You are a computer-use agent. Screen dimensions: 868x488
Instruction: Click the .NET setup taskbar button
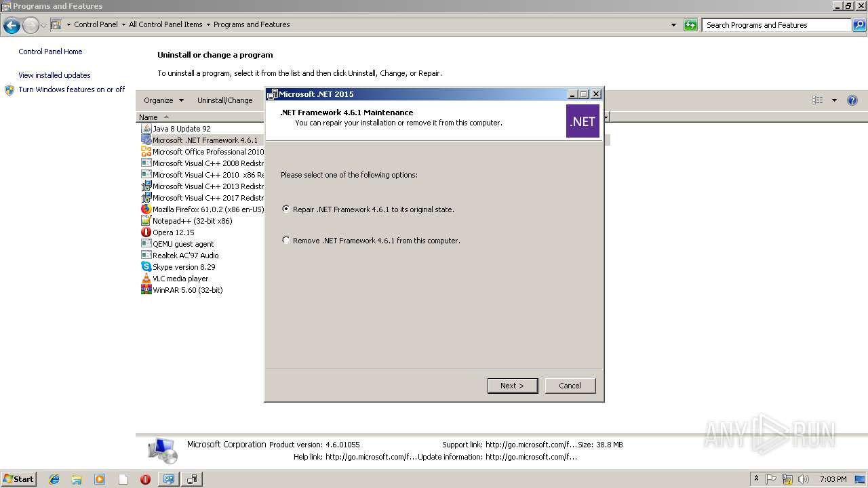192,479
